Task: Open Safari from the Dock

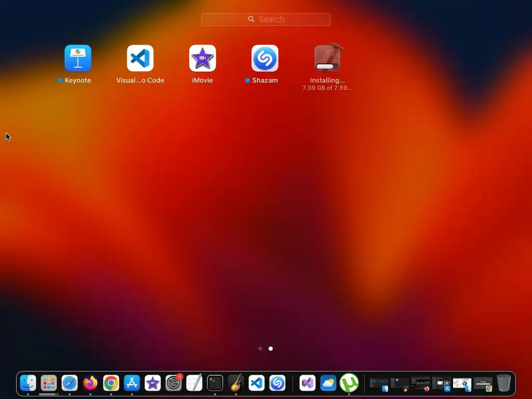Action: coord(70,383)
